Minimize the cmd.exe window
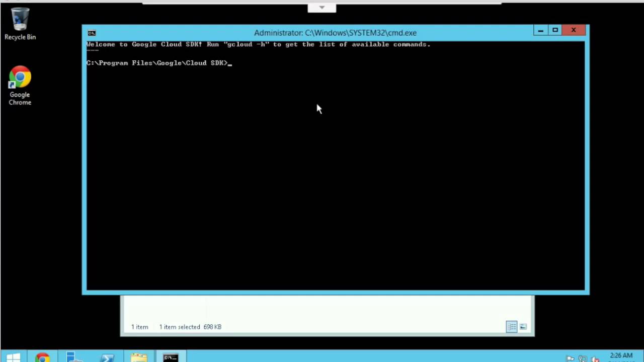This screenshot has height=362, width=644. pos(540,30)
